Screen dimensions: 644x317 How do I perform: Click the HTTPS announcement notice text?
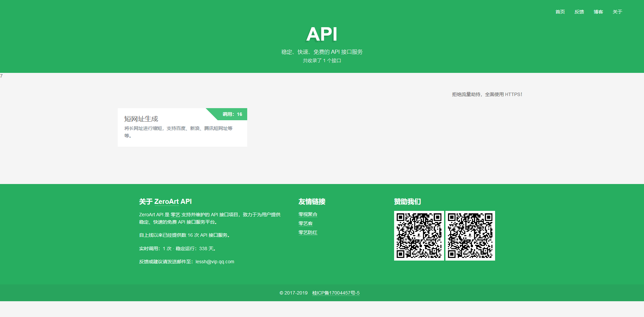(x=487, y=94)
